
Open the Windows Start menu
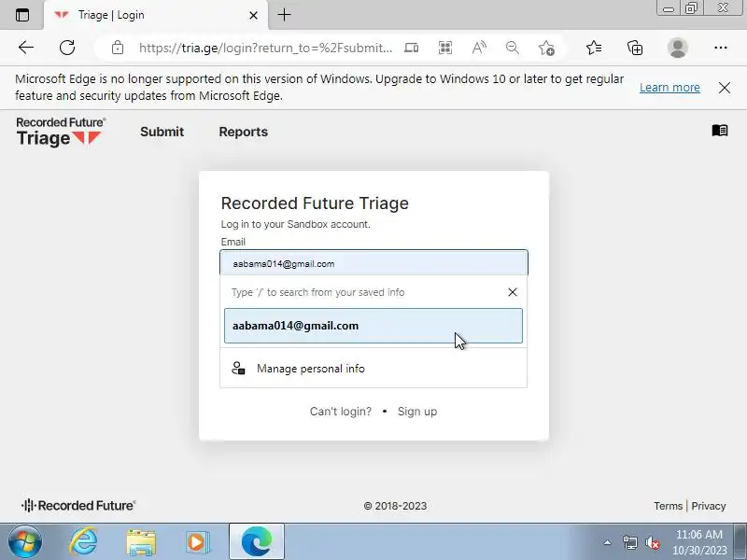coord(25,542)
